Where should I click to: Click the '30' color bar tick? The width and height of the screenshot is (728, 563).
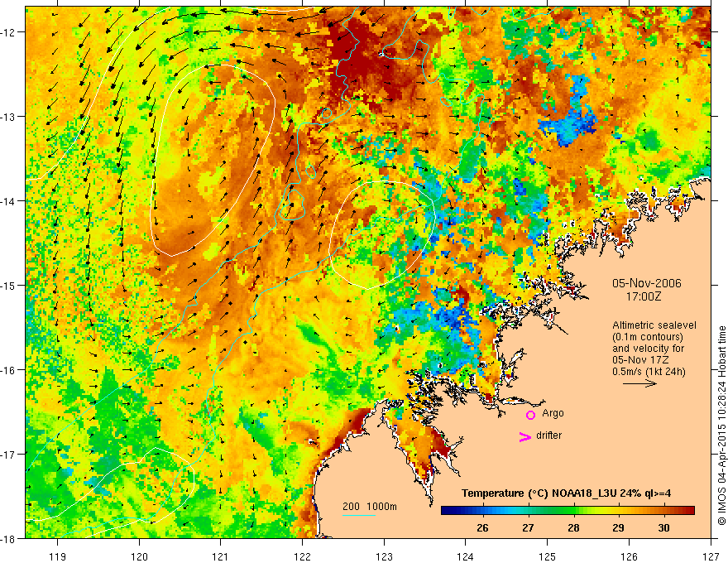tap(664, 527)
